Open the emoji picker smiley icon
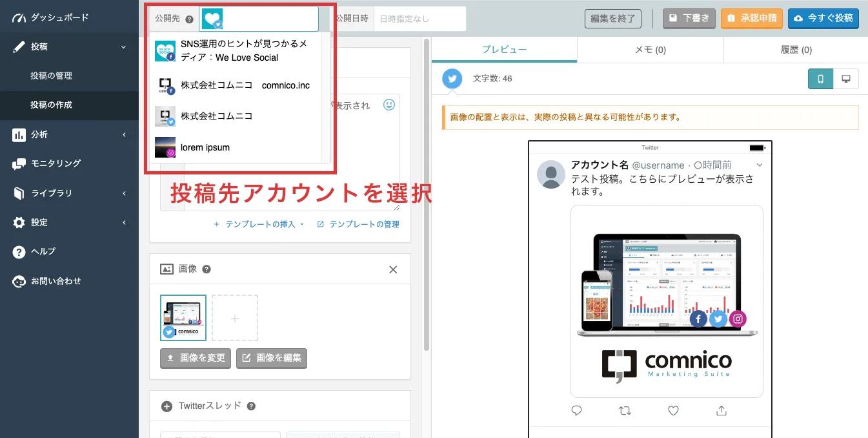 click(x=389, y=104)
